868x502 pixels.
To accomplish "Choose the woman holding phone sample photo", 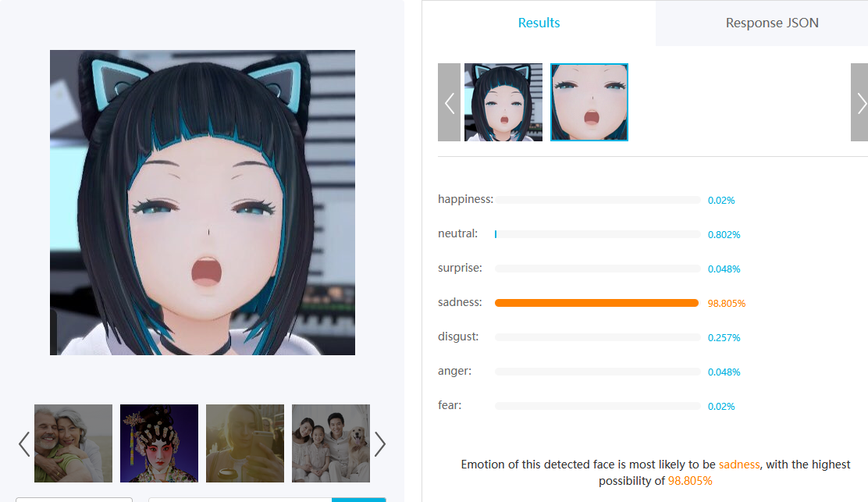I will click(x=244, y=443).
